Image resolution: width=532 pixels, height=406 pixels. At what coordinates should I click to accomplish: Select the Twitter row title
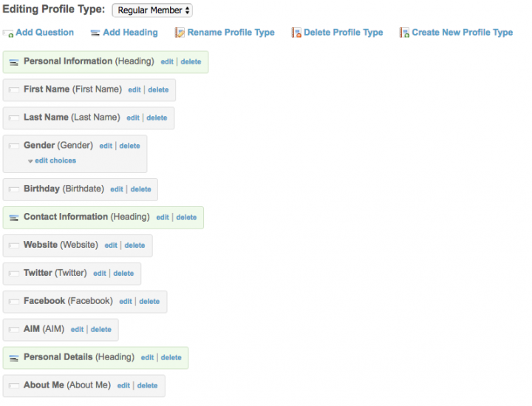point(38,273)
